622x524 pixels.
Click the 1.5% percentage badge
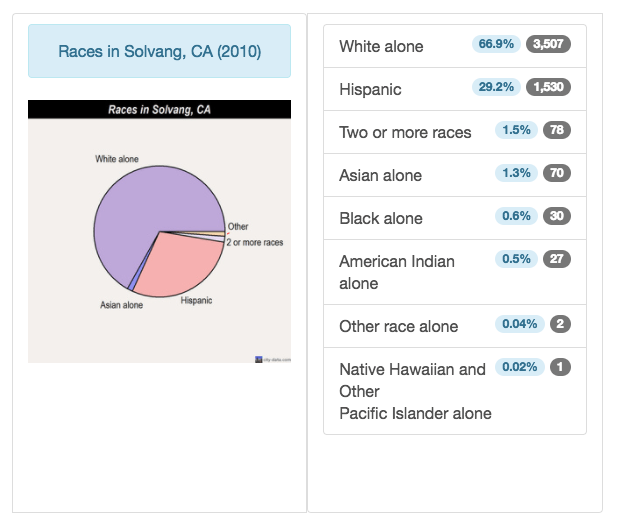(x=515, y=130)
